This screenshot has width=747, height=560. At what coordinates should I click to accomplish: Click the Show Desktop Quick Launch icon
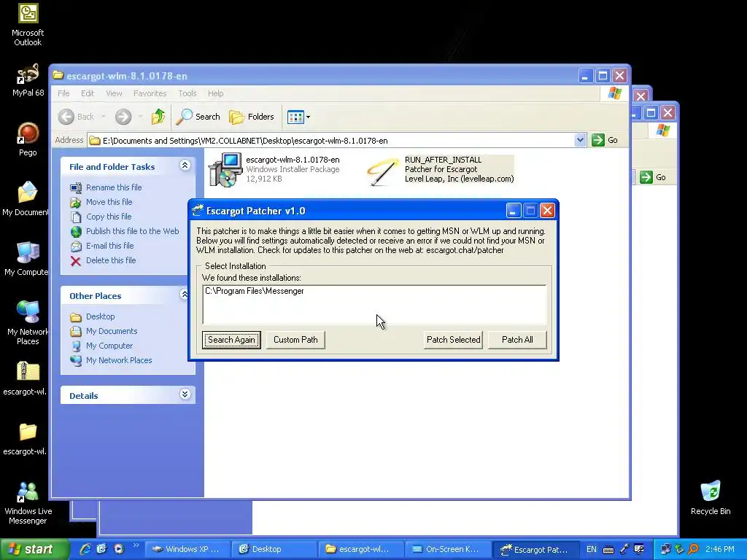click(101, 549)
